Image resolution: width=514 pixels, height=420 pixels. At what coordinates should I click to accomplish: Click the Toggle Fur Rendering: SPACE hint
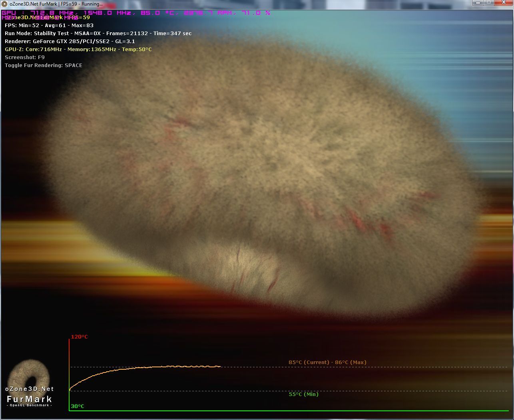(44, 65)
